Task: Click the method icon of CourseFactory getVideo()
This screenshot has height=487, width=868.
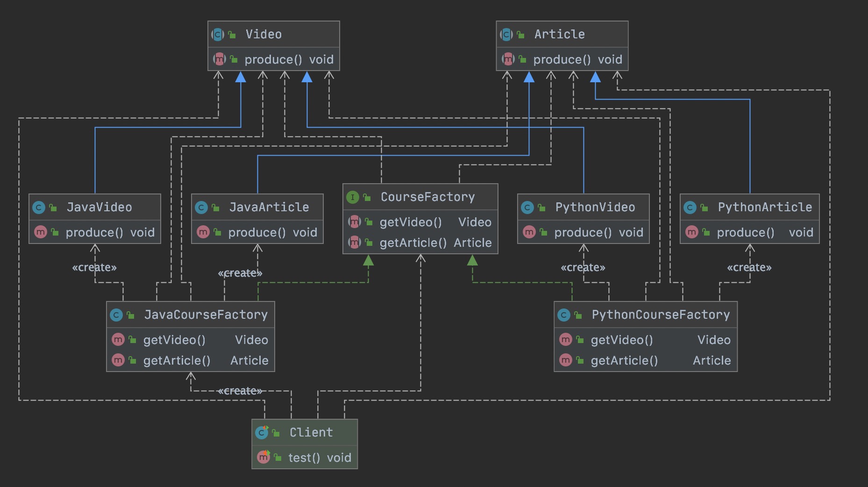Action: coord(355,222)
